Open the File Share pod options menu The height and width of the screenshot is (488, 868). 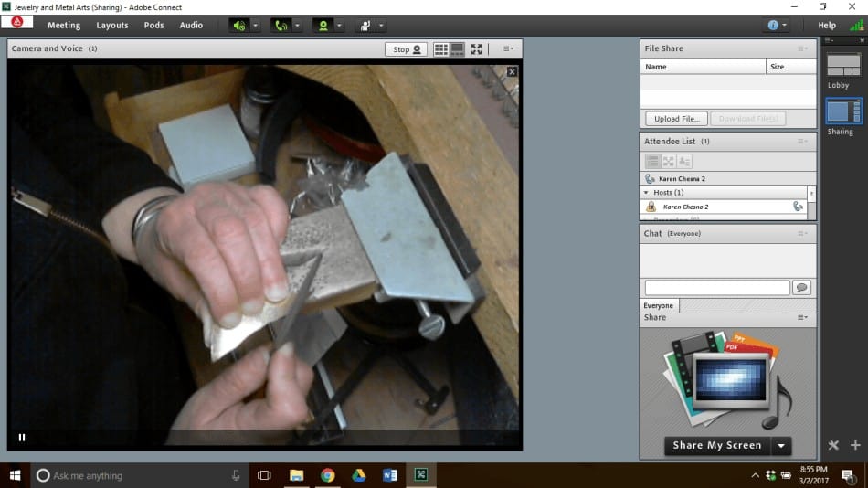pyautogui.click(x=802, y=48)
